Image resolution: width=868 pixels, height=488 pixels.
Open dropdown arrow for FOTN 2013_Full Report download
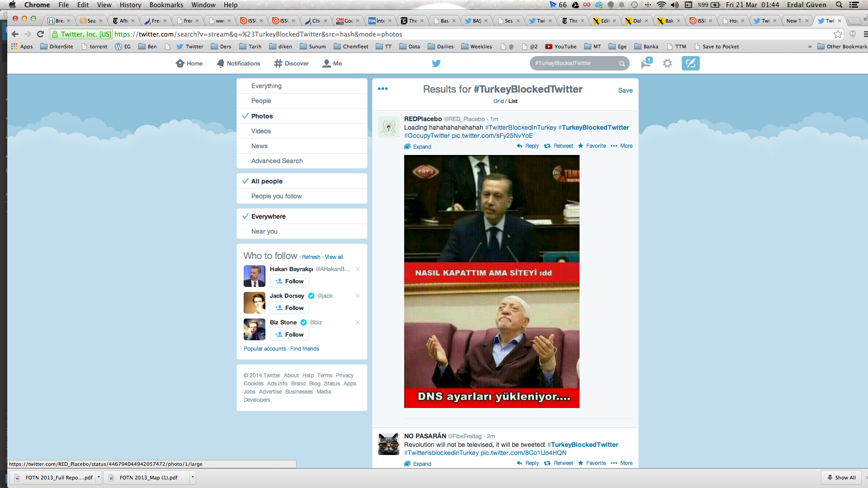click(x=99, y=477)
